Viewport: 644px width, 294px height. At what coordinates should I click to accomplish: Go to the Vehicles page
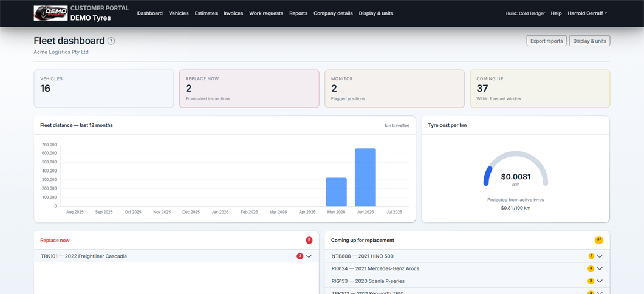pos(179,13)
